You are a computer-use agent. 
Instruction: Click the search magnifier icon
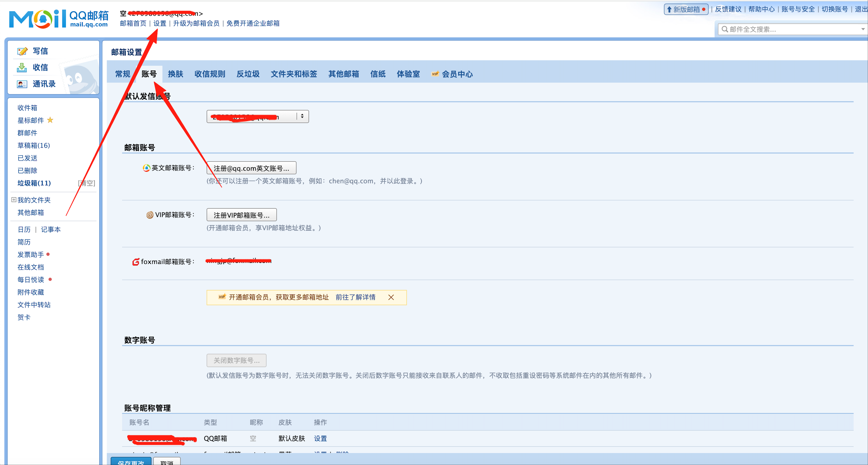pos(725,29)
